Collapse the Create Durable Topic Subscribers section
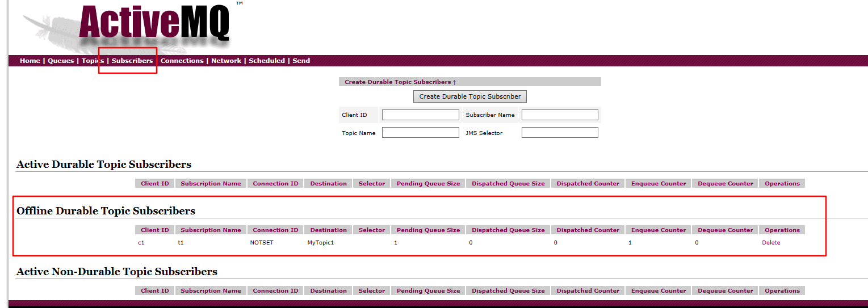 point(400,82)
